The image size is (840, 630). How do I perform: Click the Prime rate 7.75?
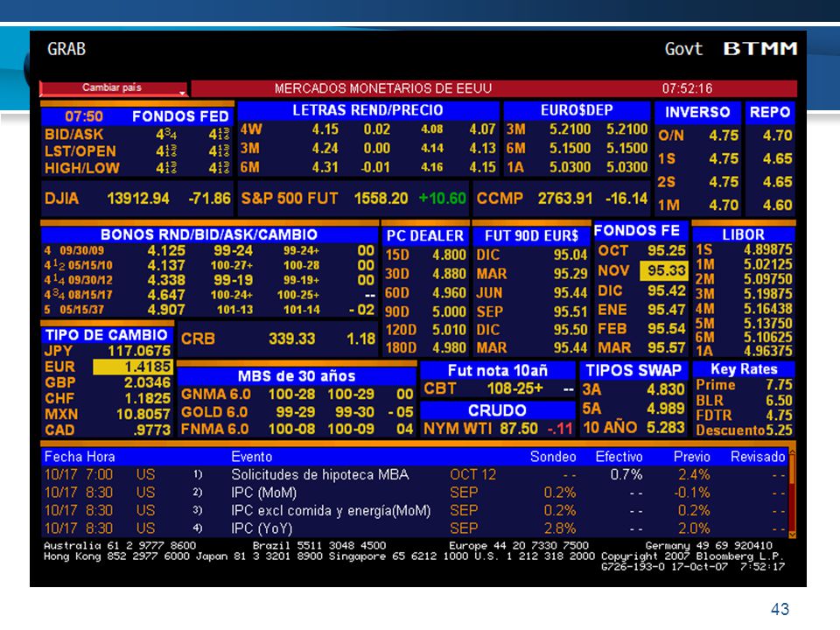779,385
